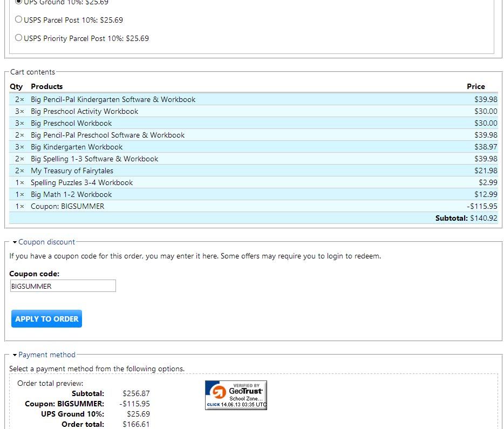Click the Big Math 1-2 Workbook row
The image size is (504, 429).
71,195
